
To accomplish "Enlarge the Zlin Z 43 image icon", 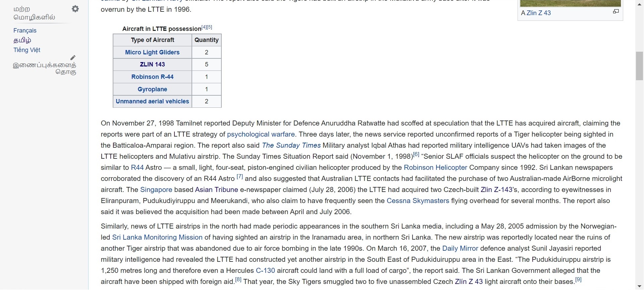I will click(615, 12).
